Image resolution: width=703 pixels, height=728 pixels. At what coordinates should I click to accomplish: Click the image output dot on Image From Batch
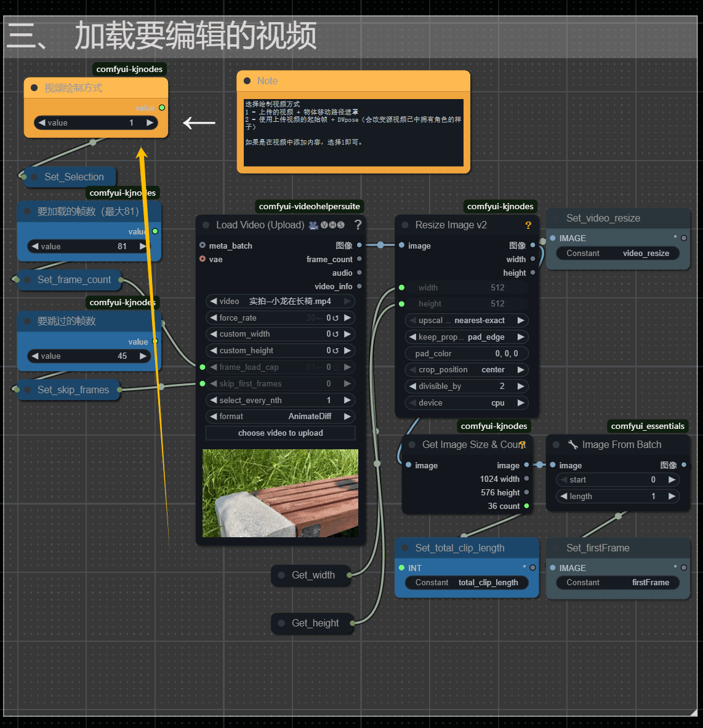click(x=684, y=465)
